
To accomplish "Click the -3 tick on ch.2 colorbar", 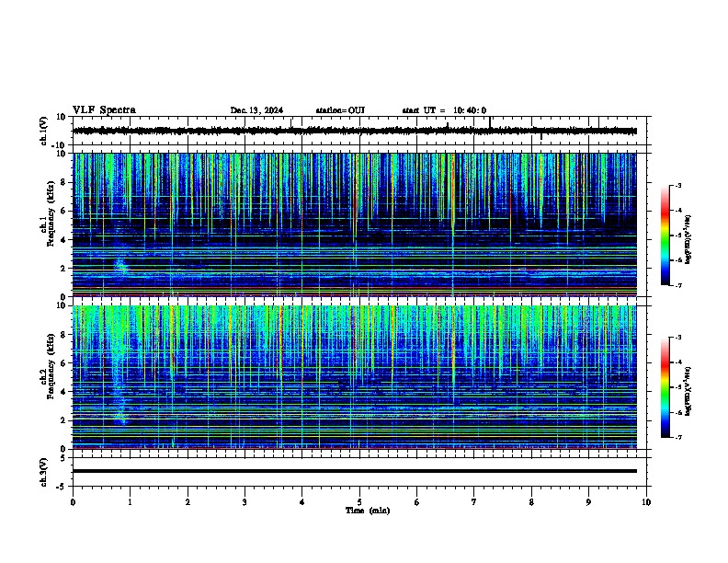I will click(677, 338).
